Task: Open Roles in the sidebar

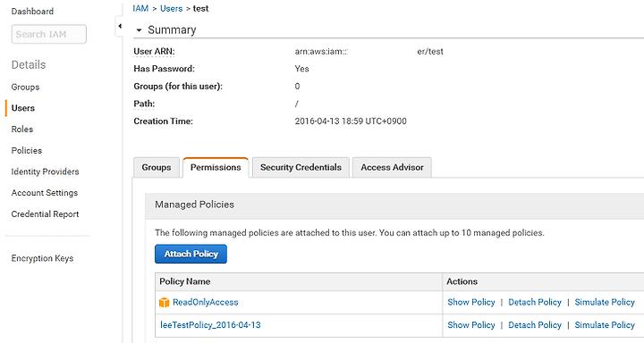Action: click(22, 130)
